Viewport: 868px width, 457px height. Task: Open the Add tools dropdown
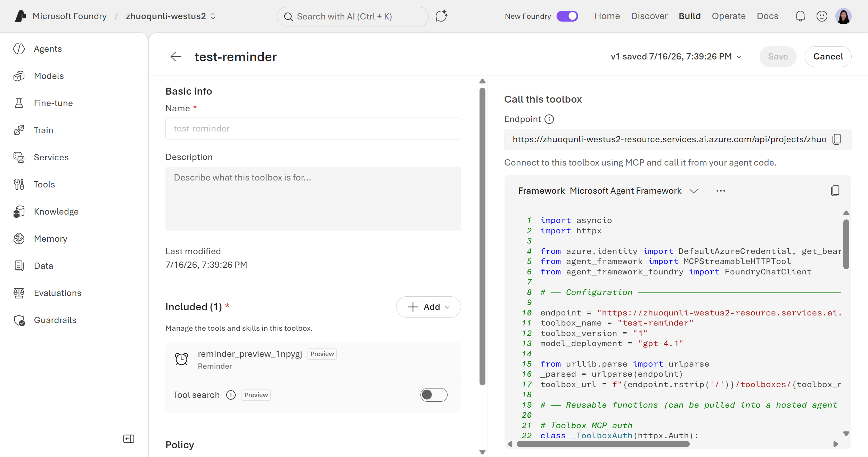coord(428,307)
